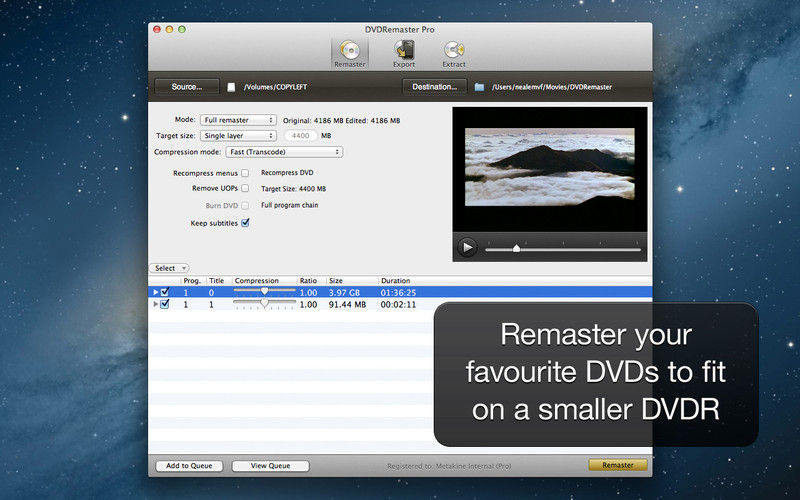The image size is (800, 500).
Task: Click the Target Size: 4400 MB text
Action: [x=293, y=189]
